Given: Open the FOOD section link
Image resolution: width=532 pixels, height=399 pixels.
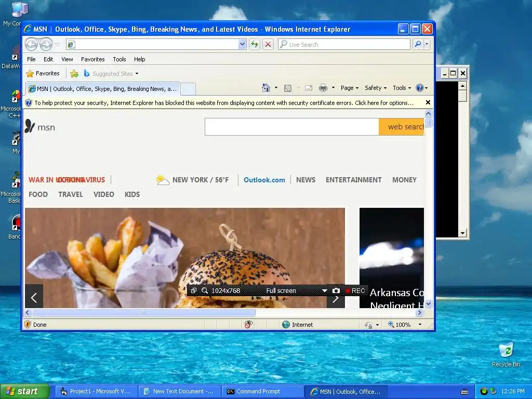Looking at the screenshot, I should [x=38, y=194].
